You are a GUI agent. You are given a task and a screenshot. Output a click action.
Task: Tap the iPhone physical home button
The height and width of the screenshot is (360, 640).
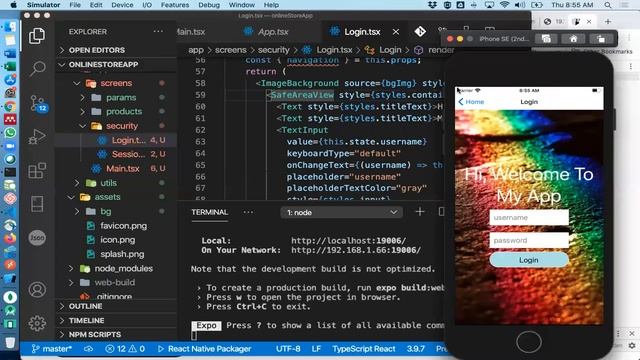click(x=529, y=342)
